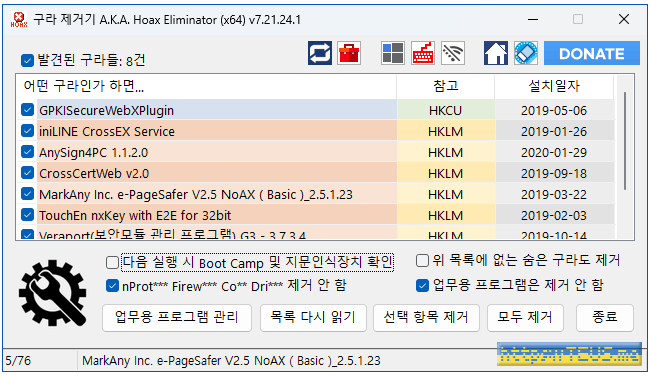Screen dimensions: 650x376
Task: Click the 목록 다시 읽기 button
Action: point(313,318)
